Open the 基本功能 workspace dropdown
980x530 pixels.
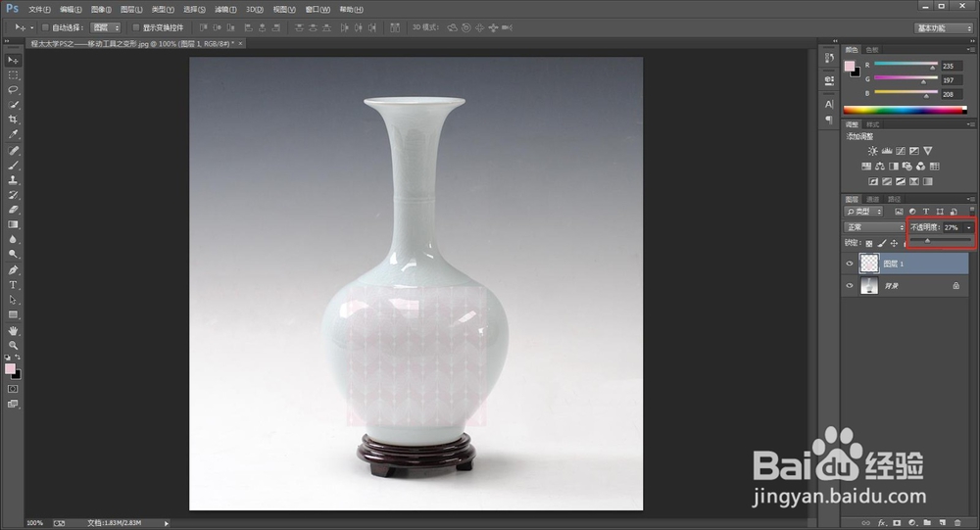tap(944, 28)
